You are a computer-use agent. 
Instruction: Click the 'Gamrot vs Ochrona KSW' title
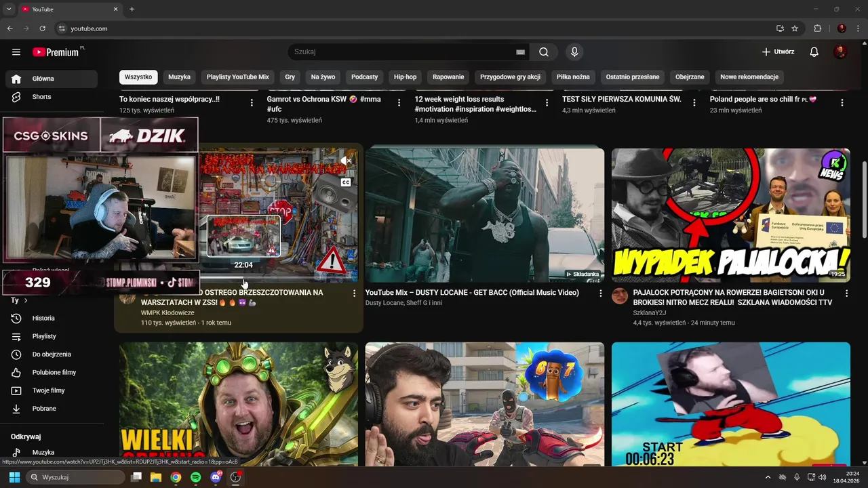[x=324, y=104]
